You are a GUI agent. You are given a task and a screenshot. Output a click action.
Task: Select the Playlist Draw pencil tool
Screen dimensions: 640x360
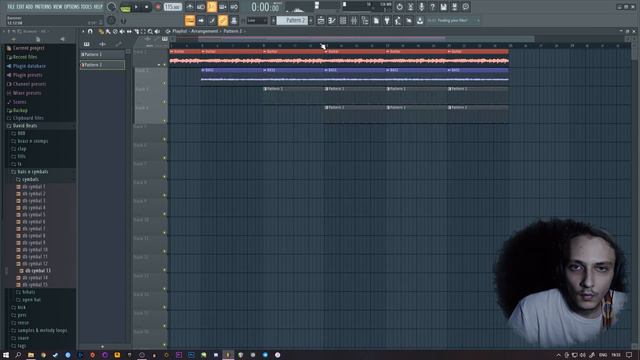tap(100, 31)
